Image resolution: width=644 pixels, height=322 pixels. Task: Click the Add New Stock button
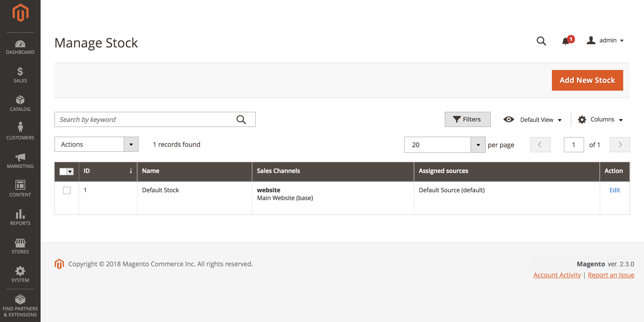pyautogui.click(x=587, y=80)
